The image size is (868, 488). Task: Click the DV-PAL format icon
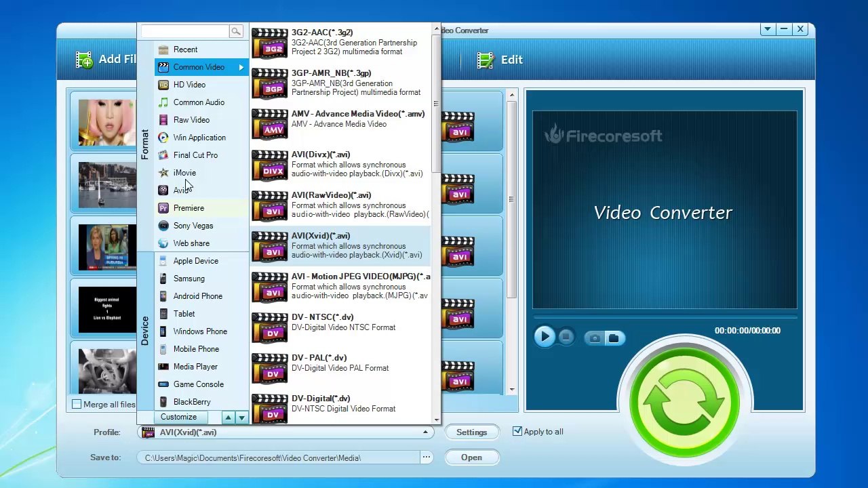click(x=270, y=369)
